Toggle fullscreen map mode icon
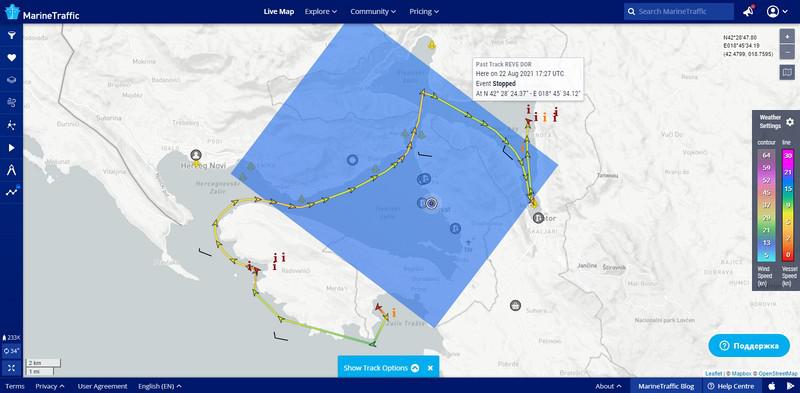Image resolution: width=800 pixels, height=393 pixels. (x=11, y=367)
